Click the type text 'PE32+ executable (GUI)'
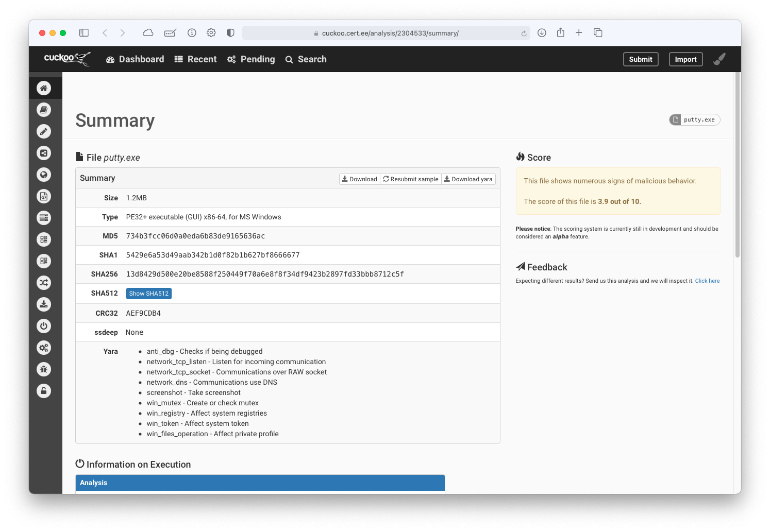Screen dimensions: 770x532 [163, 217]
